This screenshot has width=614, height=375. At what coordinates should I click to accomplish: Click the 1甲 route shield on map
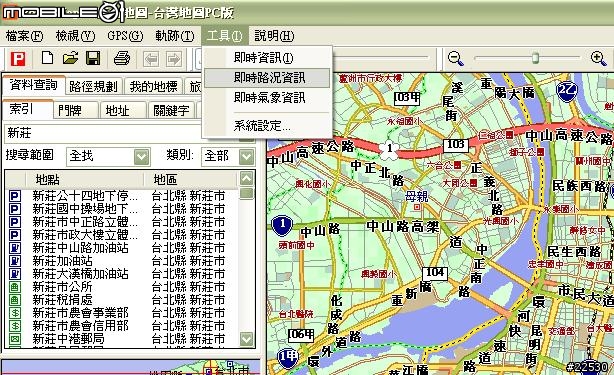288,357
